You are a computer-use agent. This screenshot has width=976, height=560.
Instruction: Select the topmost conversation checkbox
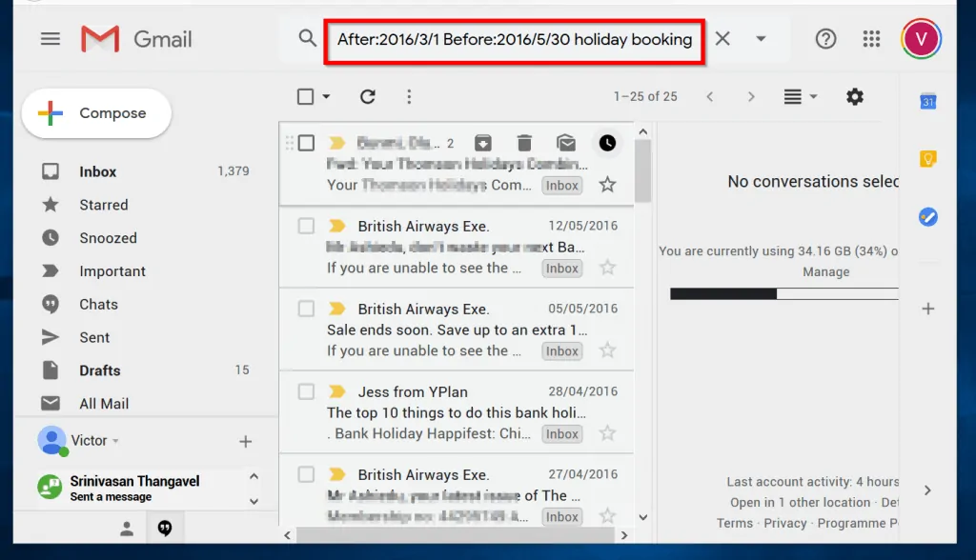click(308, 143)
